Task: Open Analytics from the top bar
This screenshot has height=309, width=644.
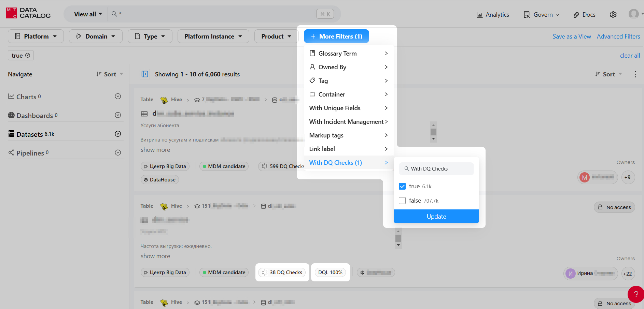Action: click(492, 15)
